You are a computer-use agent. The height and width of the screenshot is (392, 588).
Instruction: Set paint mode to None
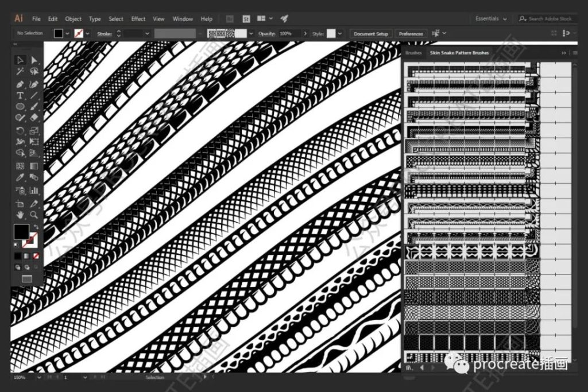36,256
